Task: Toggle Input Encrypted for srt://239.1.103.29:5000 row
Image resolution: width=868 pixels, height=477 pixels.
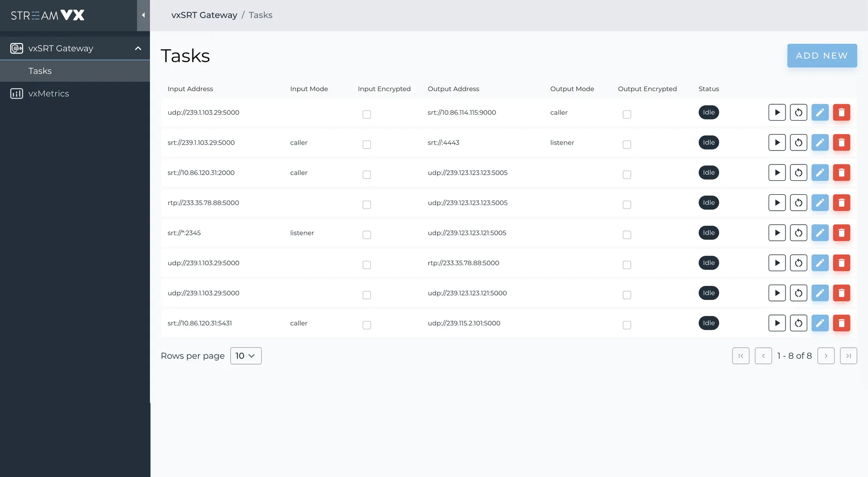Action: click(367, 144)
